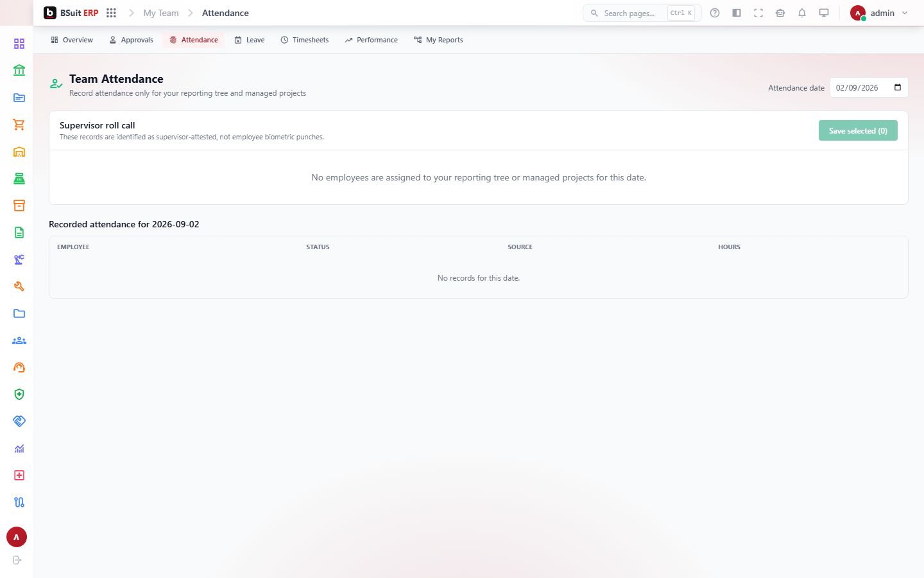Open the robotic arm manufacturing icon

pyautogui.click(x=19, y=259)
